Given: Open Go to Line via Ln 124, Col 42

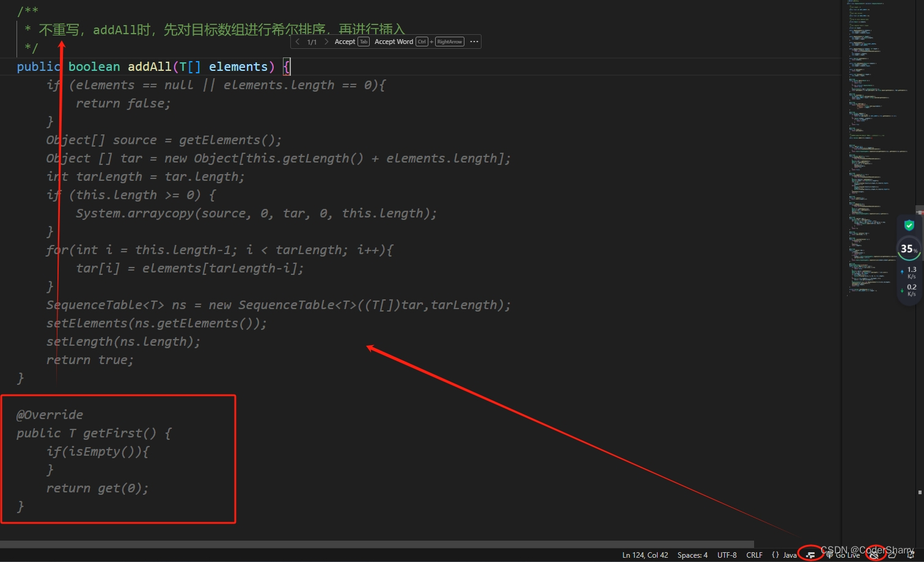Looking at the screenshot, I should click(x=645, y=555).
